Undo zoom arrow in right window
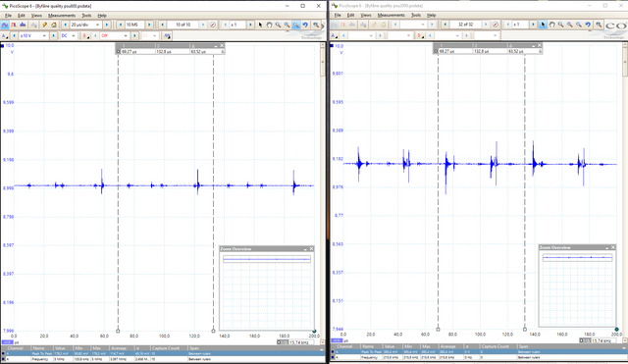Screen dimensions: 628x364 pyautogui.click(x=588, y=25)
